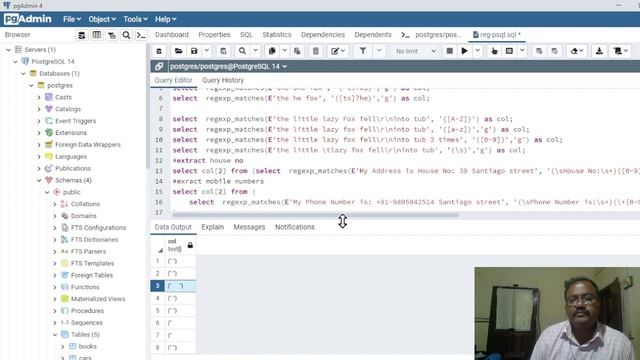Open the Copy options dropdown arrow

284,51
